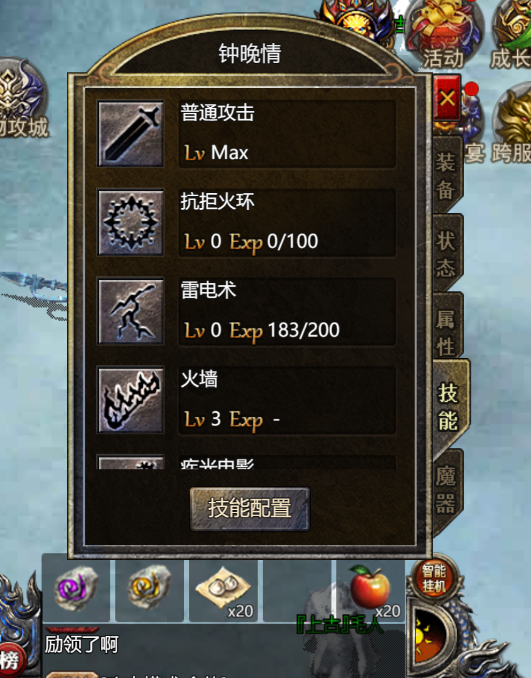Switch to the 装备 equipment tab
531x678 pixels.
click(x=446, y=176)
